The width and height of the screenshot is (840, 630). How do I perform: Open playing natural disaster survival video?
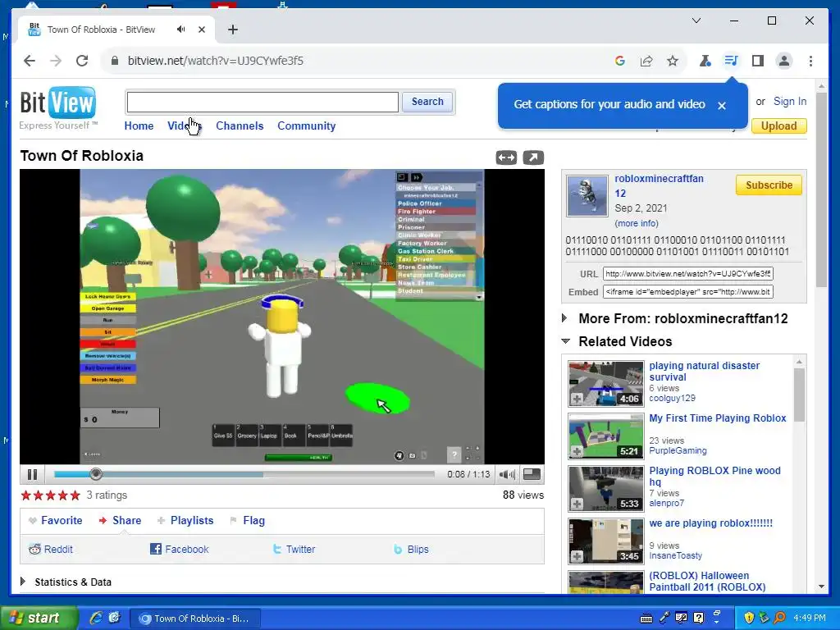click(x=704, y=372)
